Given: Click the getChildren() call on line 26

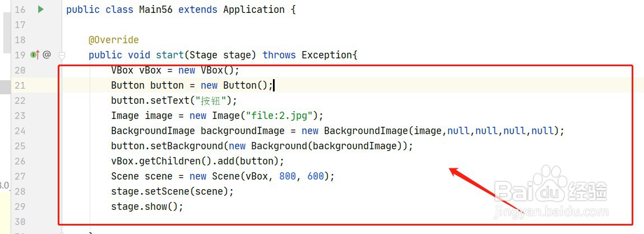Looking at the screenshot, I should (x=178, y=161).
